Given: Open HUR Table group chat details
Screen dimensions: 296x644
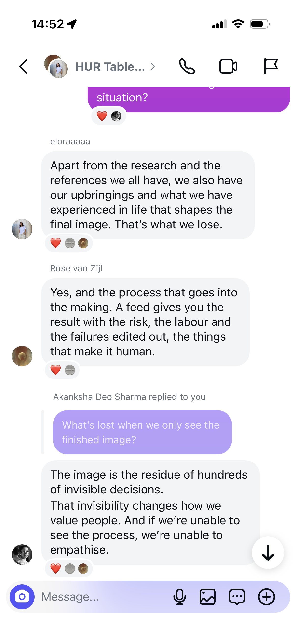Looking at the screenshot, I should 110,67.
